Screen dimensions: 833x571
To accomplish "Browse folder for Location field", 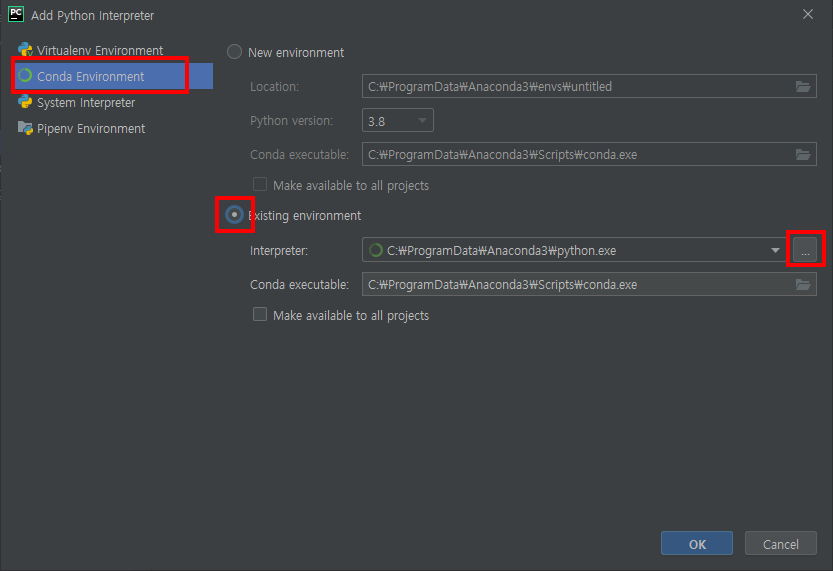I will tap(803, 86).
